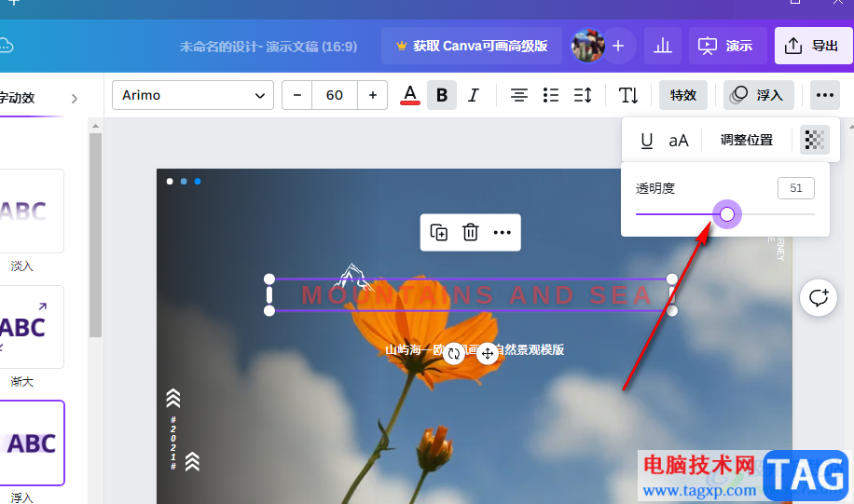
Task: Open floating toolbar more options
Action: coord(502,232)
